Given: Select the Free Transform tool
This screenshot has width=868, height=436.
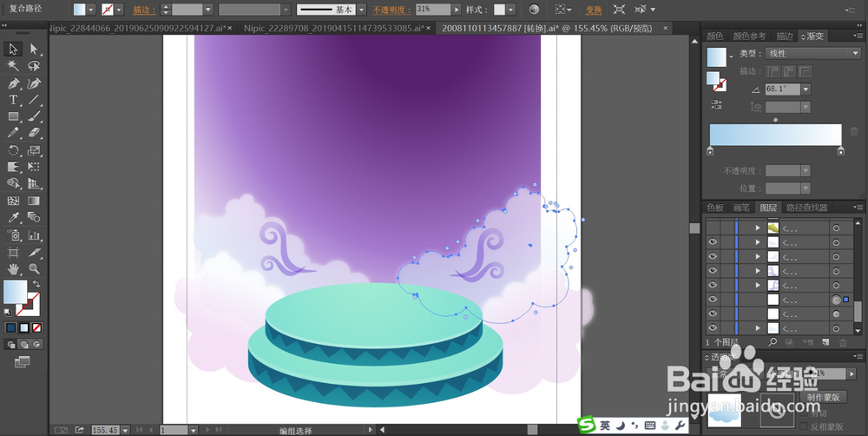Looking at the screenshot, I should [x=34, y=167].
